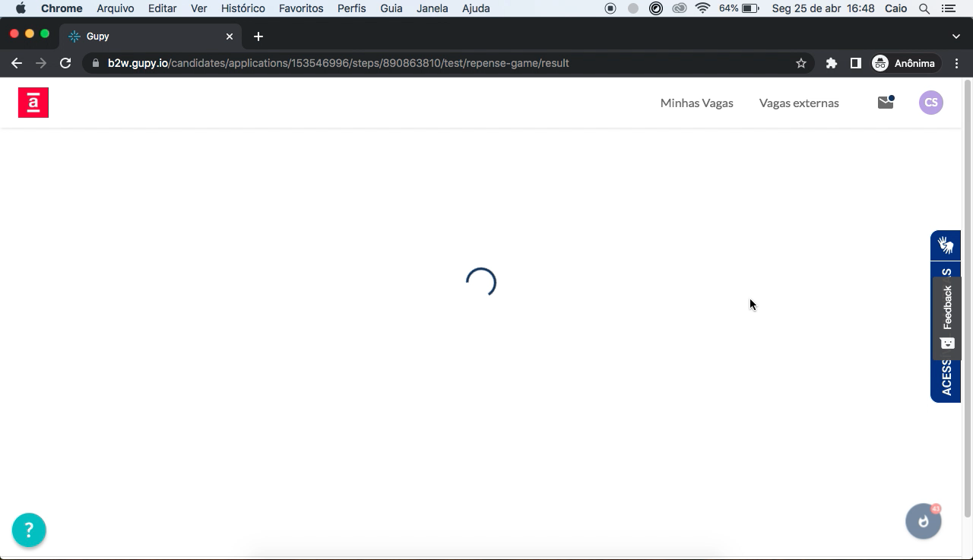Click the red company logo icon
Image resolution: width=973 pixels, height=560 pixels.
click(x=33, y=103)
